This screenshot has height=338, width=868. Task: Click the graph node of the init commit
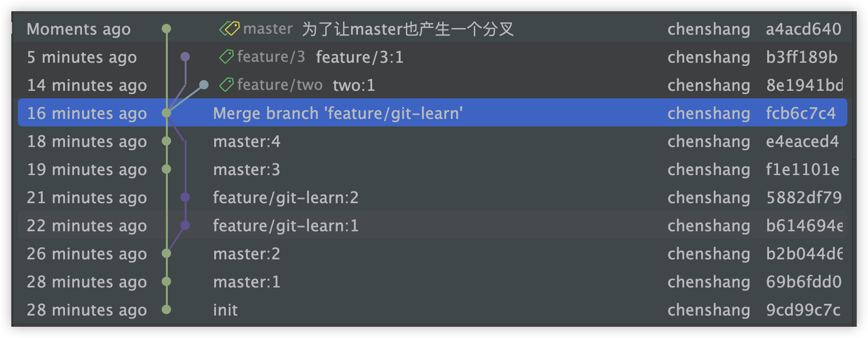(166, 309)
